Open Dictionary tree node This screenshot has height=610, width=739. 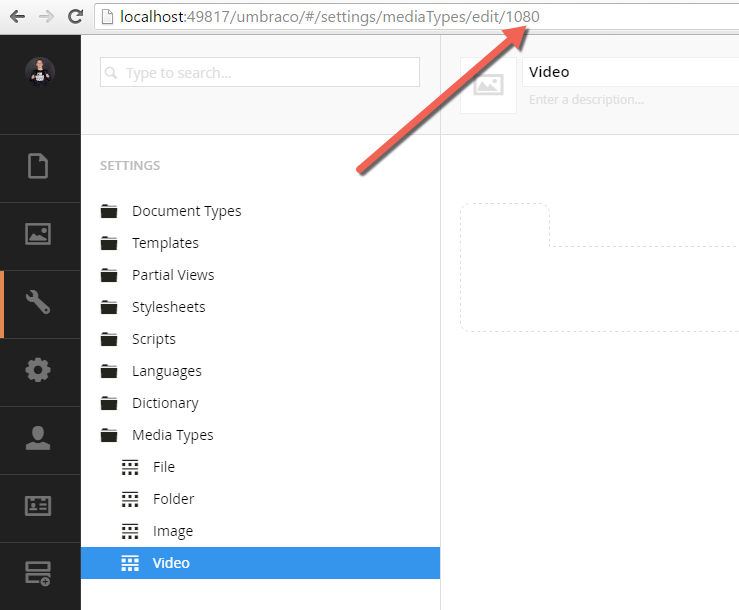tap(165, 404)
